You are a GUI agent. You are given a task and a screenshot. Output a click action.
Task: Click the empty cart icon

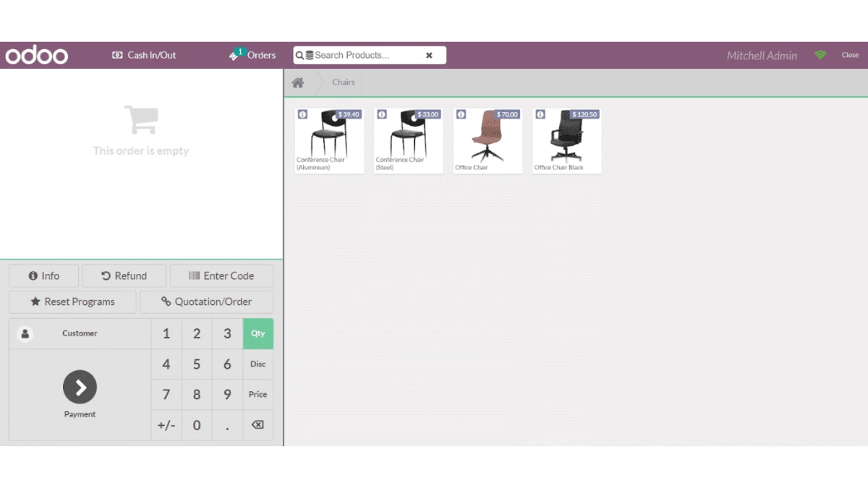pos(141,120)
